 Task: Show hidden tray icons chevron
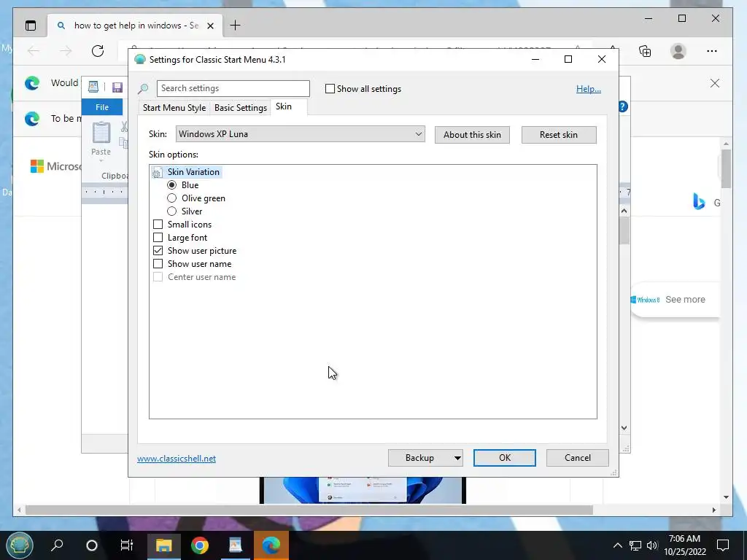(617, 545)
